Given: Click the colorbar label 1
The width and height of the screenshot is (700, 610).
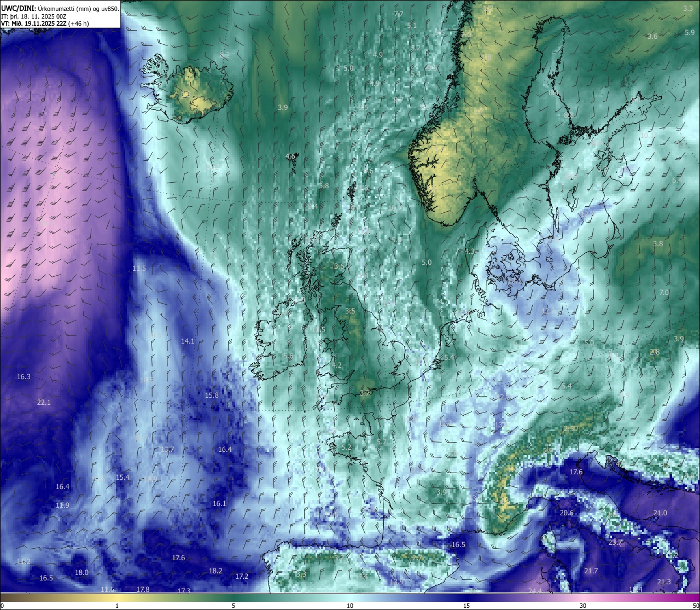Looking at the screenshot, I should coord(117,605).
